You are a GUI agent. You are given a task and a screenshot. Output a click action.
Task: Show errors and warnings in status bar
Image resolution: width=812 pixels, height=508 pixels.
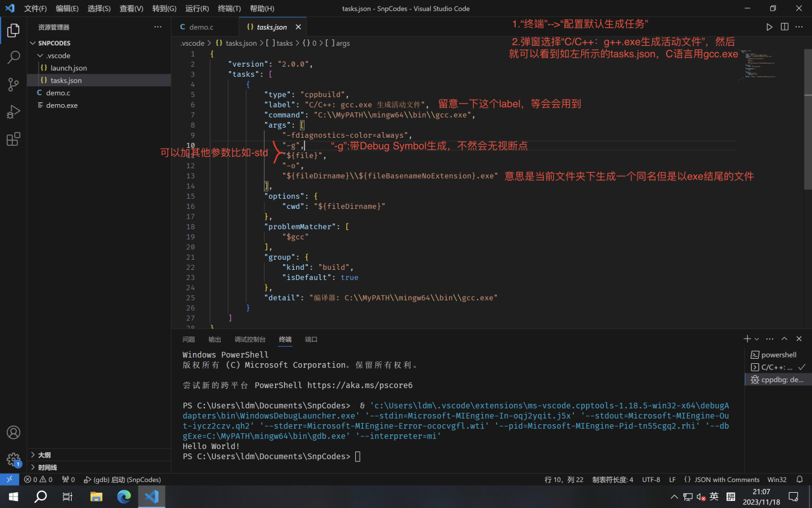pos(38,479)
